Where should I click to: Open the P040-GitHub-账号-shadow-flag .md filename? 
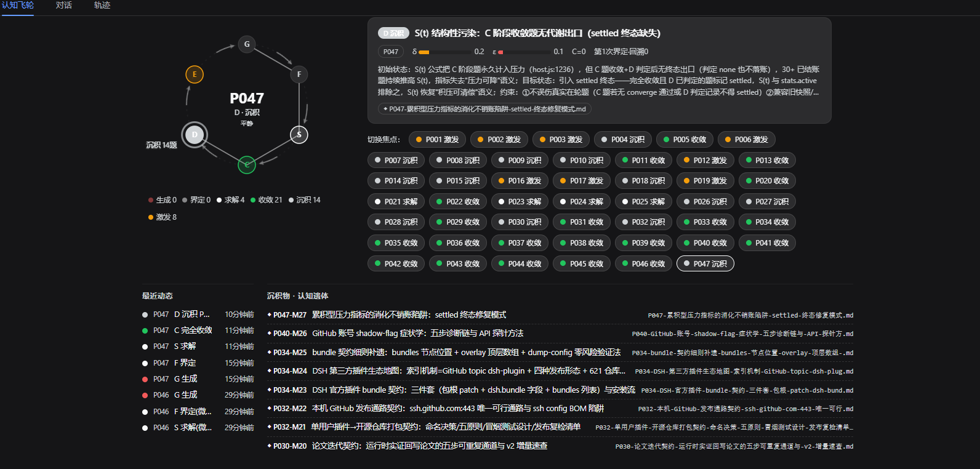pos(742,334)
